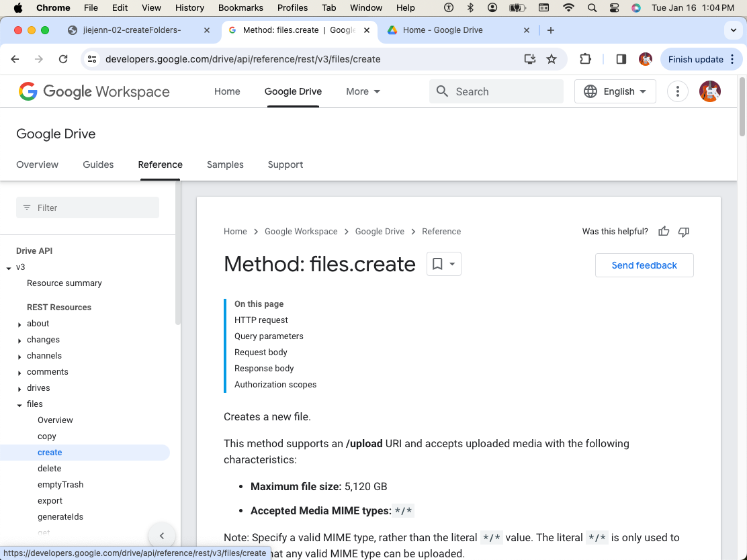Open the Chrome History menu
Screen dimensions: 747x560
tap(189, 7)
